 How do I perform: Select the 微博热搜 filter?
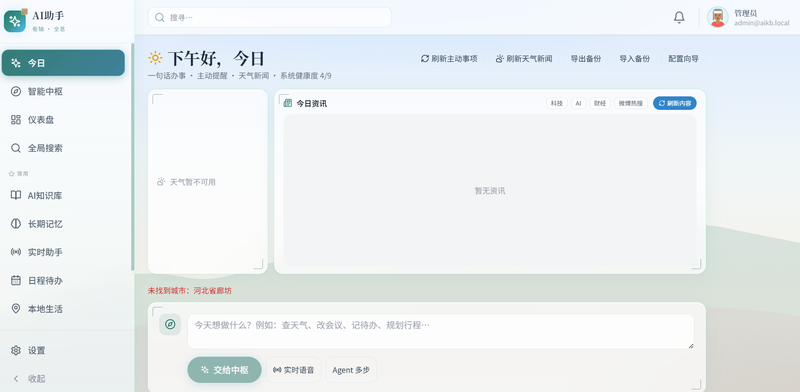coord(631,103)
